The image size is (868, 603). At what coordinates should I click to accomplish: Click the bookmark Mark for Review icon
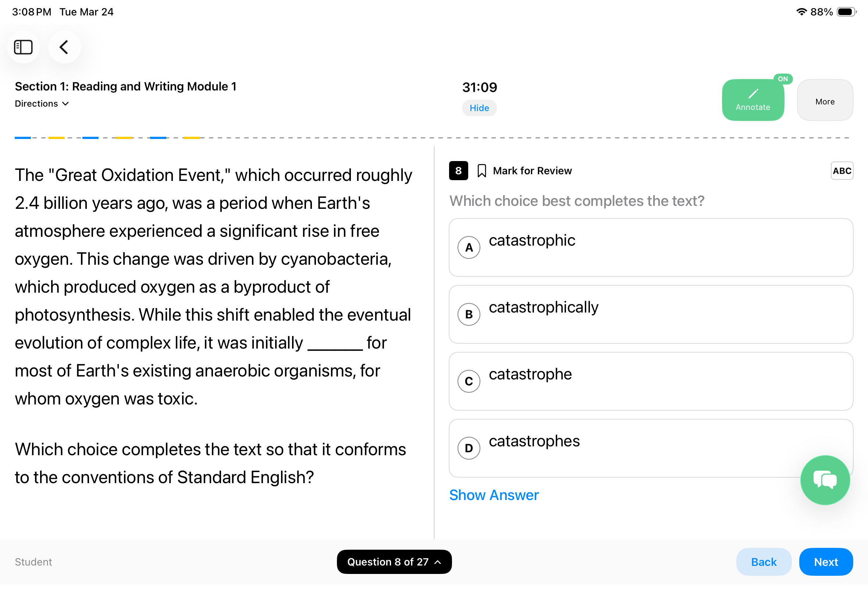(481, 171)
